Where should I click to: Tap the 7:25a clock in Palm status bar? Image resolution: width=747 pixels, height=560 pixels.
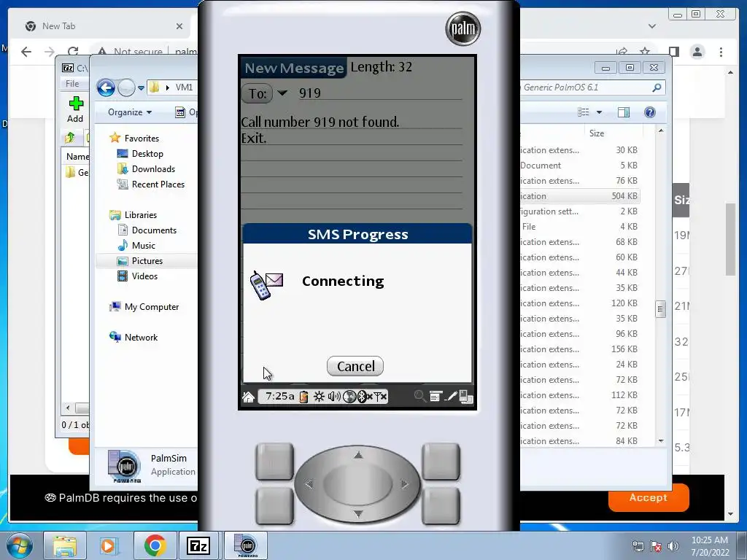279,396
